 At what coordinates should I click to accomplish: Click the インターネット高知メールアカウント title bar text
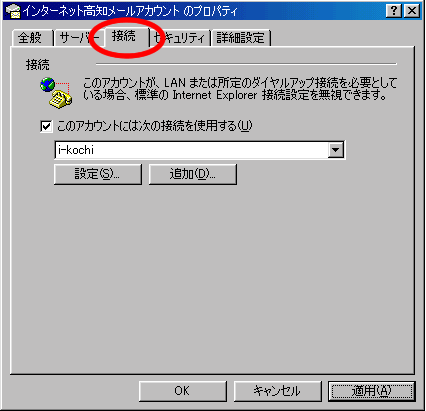click(x=130, y=11)
